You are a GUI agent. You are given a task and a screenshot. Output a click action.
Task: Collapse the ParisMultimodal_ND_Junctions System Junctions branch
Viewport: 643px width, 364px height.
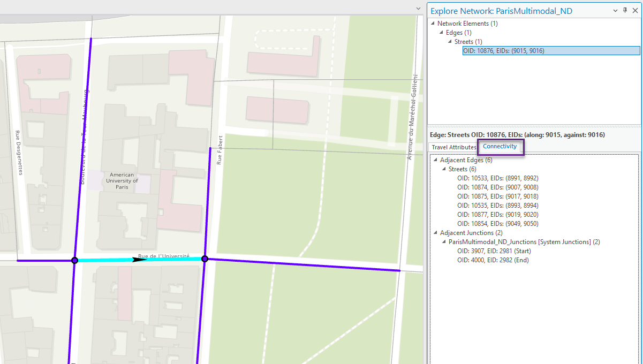click(x=443, y=241)
